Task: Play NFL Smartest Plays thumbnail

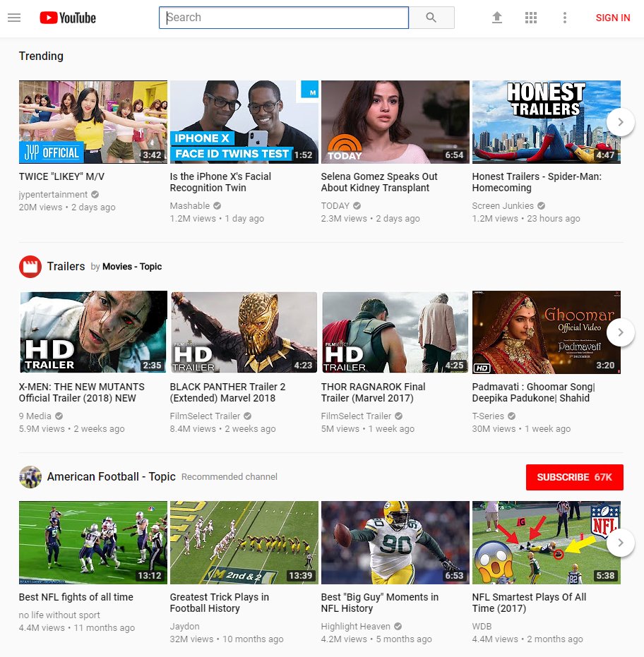Action: 547,543
